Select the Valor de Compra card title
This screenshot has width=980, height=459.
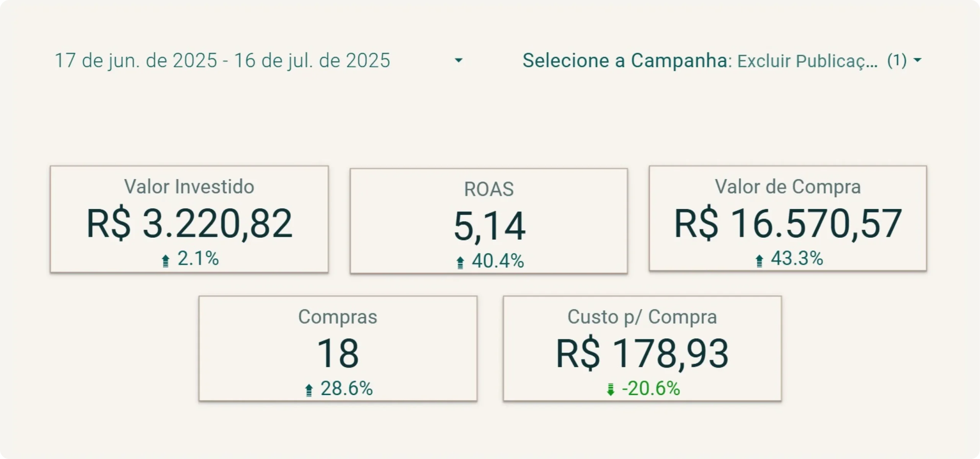788,187
